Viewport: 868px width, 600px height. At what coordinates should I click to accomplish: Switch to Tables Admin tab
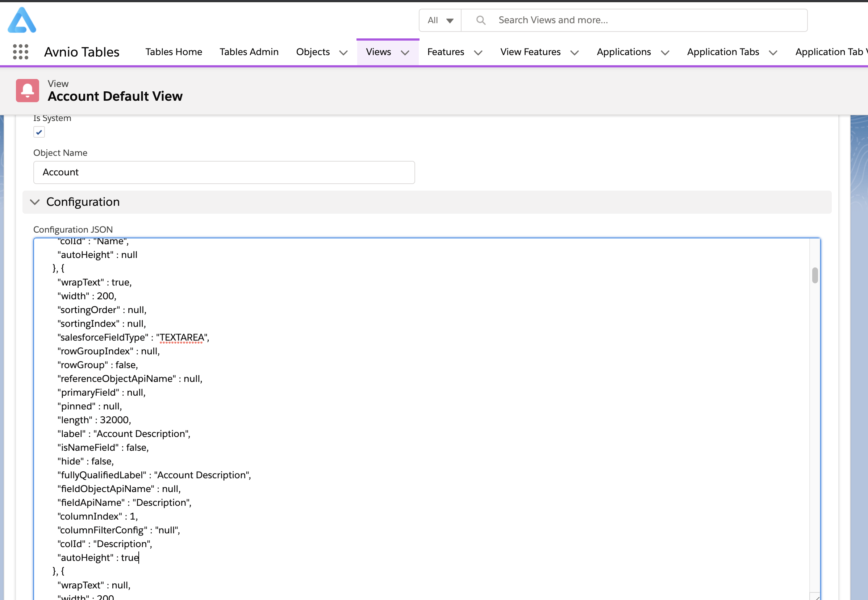[249, 52]
